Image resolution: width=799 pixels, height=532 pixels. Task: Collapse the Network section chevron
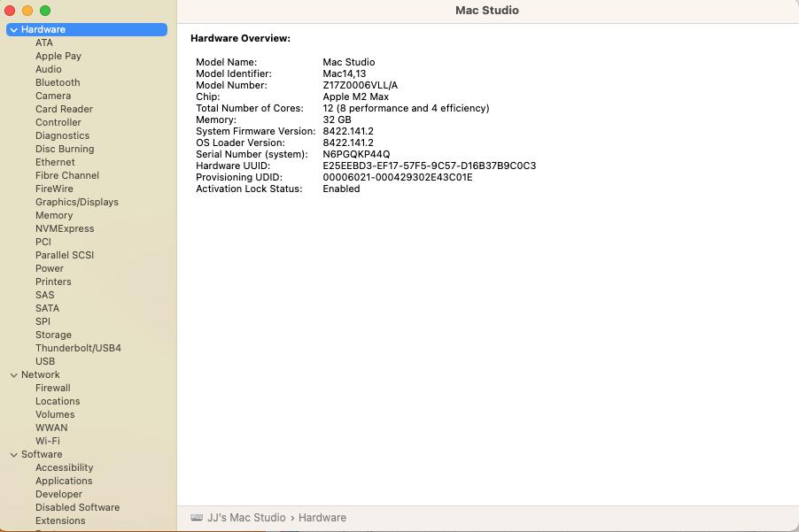[x=14, y=375]
